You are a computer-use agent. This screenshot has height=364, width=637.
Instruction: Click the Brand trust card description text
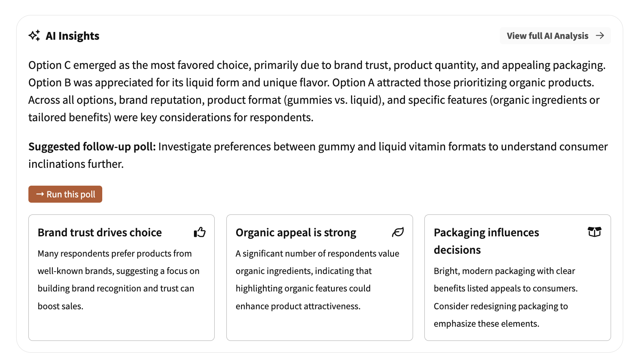pos(118,280)
